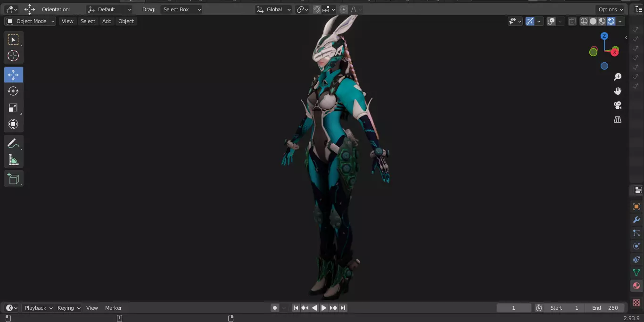644x322 pixels.
Task: Toggle camera view with the camera icon
Action: (618, 105)
